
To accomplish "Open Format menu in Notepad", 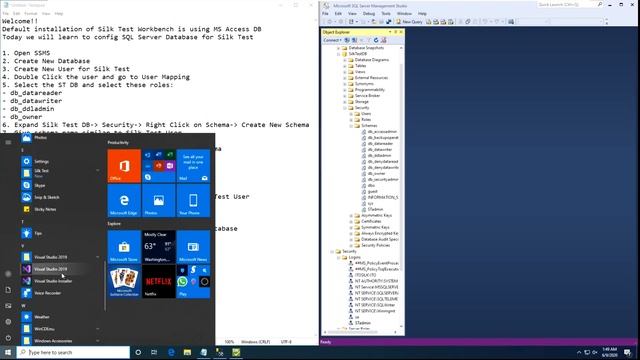I will coord(31,13).
